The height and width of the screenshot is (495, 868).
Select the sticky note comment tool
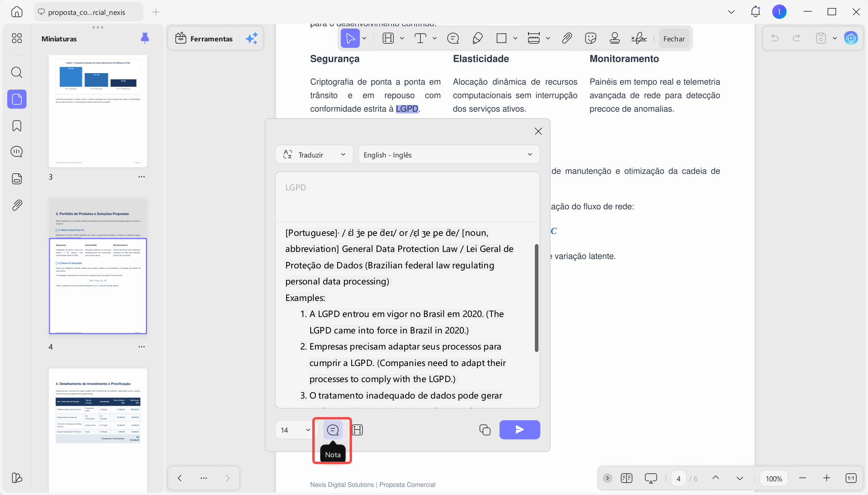(453, 39)
